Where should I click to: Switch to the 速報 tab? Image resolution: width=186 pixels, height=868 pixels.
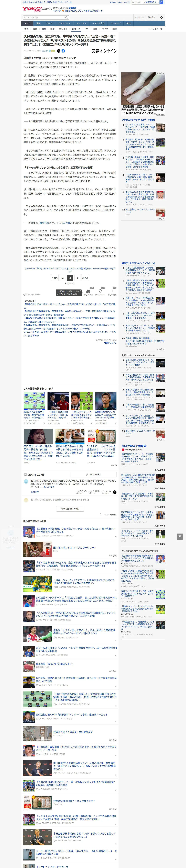click(38, 24)
